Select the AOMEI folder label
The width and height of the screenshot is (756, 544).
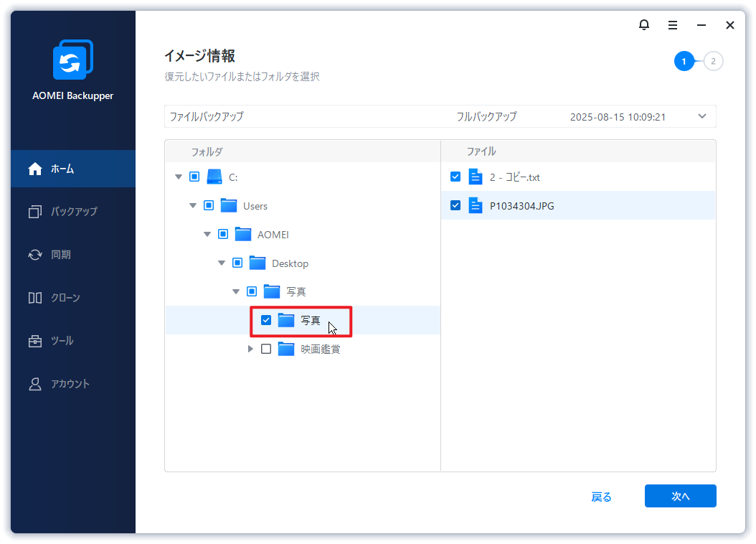pyautogui.click(x=273, y=235)
